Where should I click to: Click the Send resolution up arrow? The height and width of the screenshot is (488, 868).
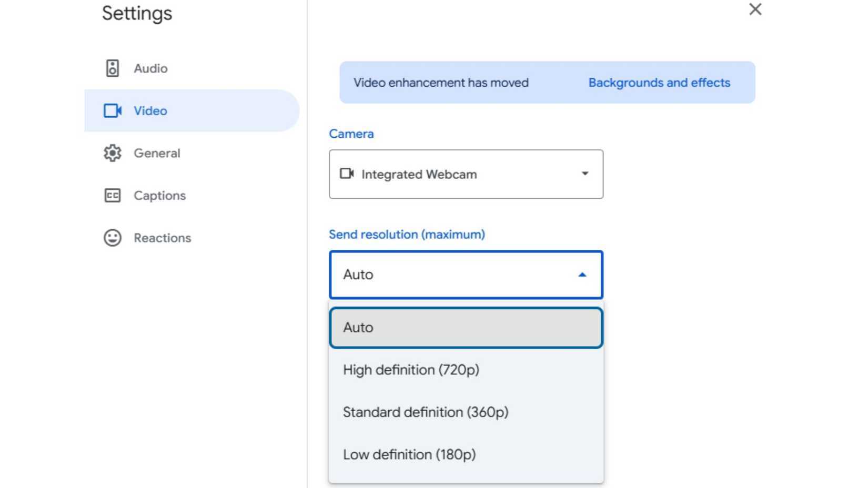[x=582, y=274]
